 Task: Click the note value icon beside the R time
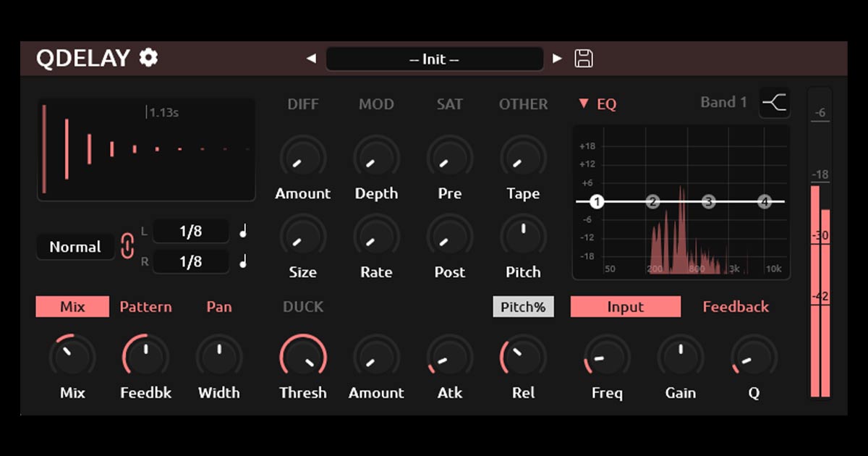[244, 261]
